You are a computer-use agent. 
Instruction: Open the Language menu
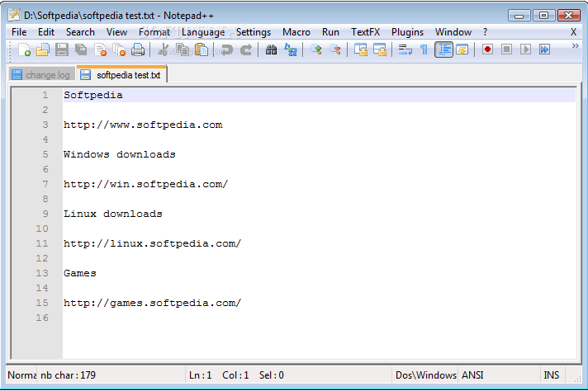[x=203, y=32]
